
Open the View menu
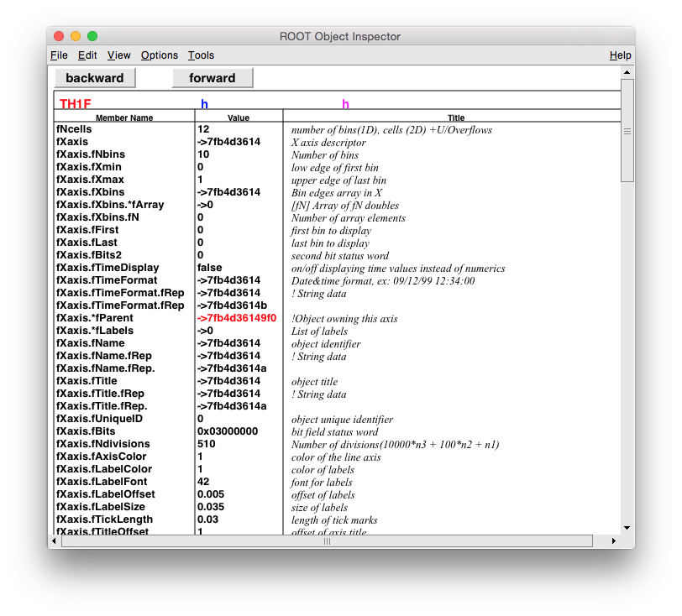[119, 55]
